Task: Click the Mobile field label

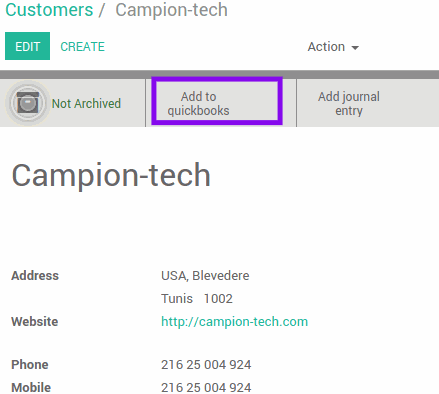Action: 31,388
